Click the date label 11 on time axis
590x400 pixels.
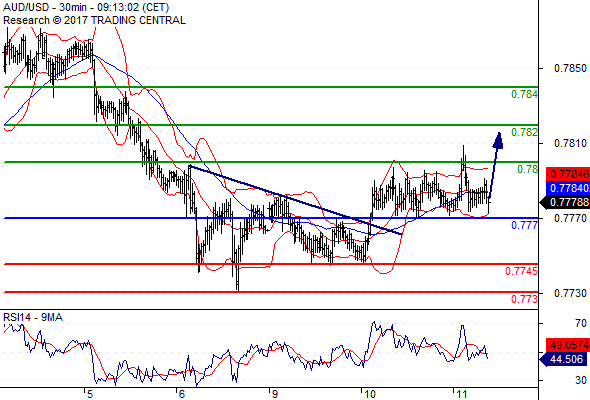461,394
